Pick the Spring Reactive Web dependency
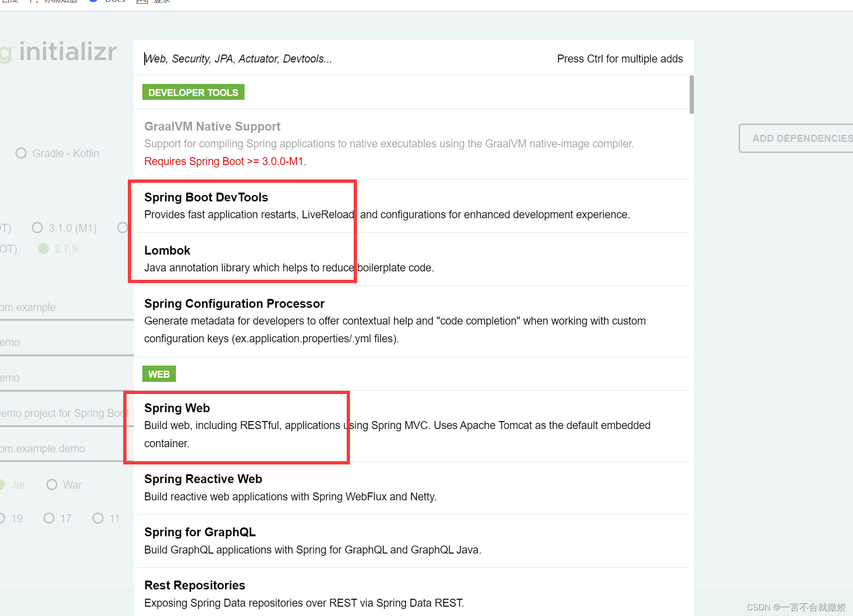Screen dimensions: 853x616 [412, 488]
